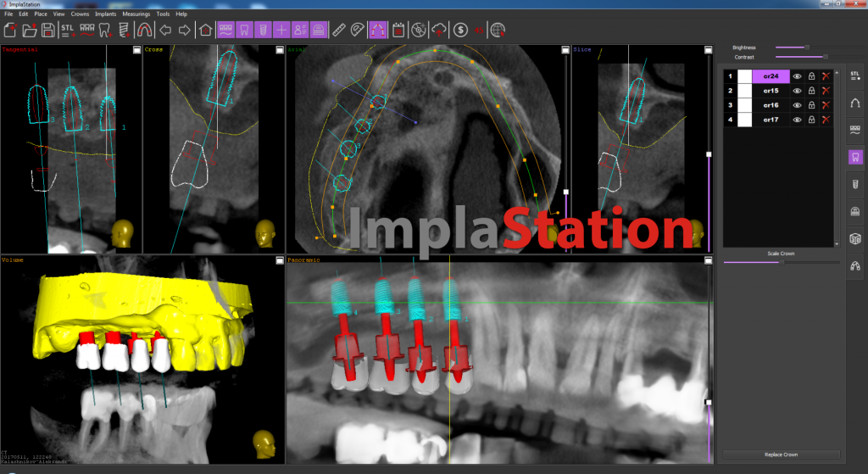
Task: Toggle crosshair display purple plus button
Action: 281,30
